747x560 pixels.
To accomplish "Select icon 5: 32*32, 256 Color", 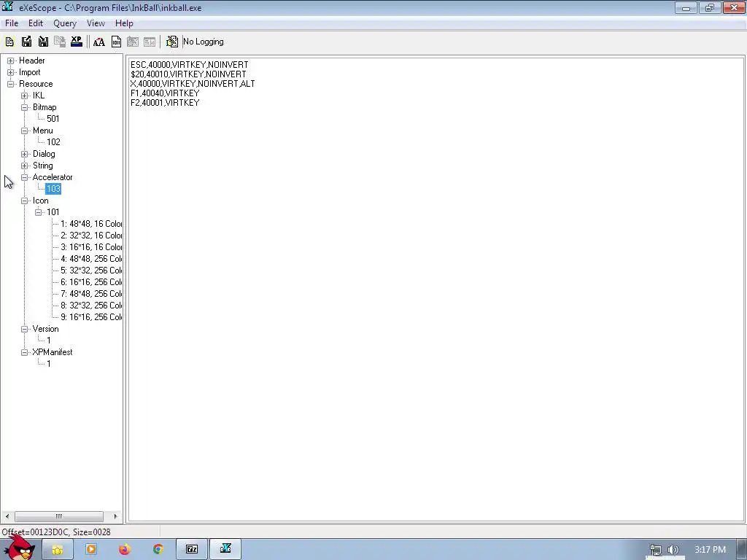I will tap(91, 271).
